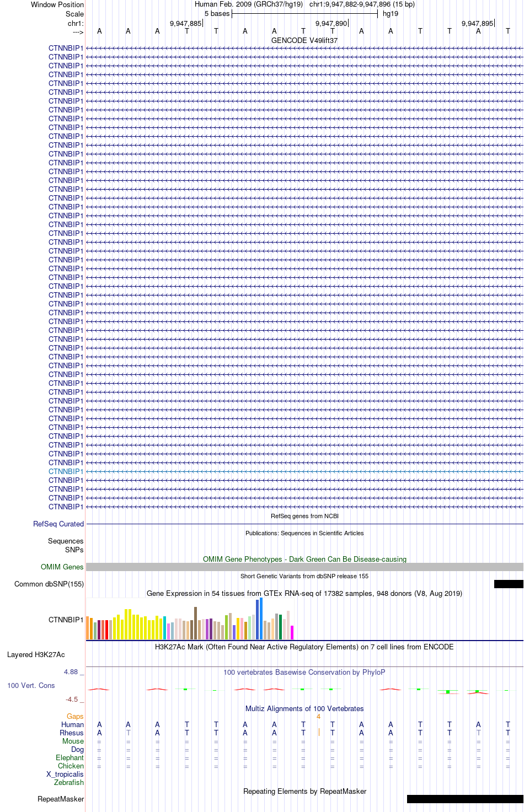Click the 4.88 upper scale value
This screenshot has height=812, width=524.
pyautogui.click(x=71, y=671)
